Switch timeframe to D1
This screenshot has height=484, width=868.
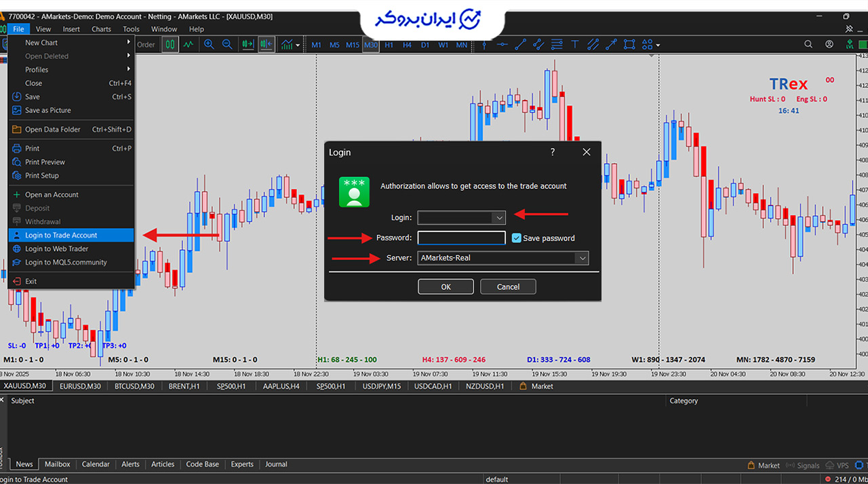425,45
